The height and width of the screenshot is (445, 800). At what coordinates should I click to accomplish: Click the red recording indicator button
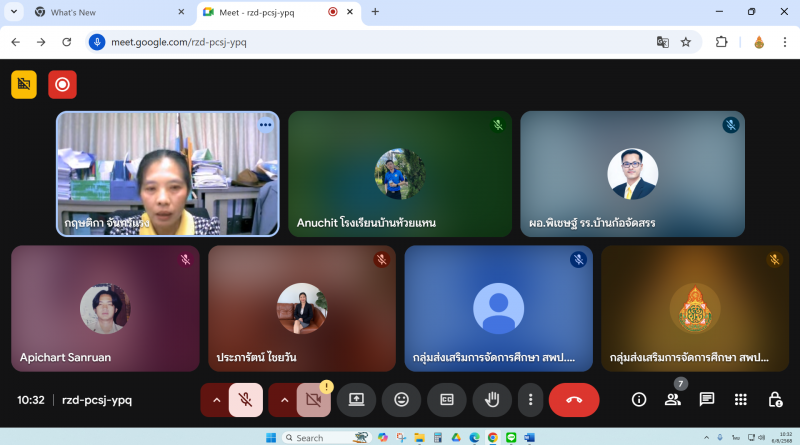pos(62,85)
